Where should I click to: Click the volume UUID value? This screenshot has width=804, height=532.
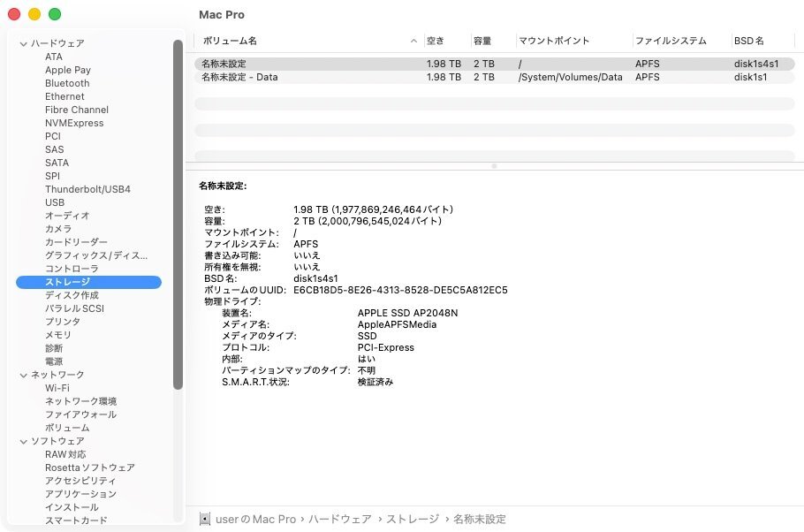[400, 291]
